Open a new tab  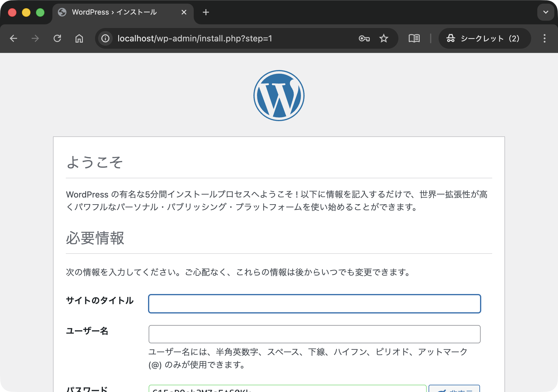(x=206, y=12)
